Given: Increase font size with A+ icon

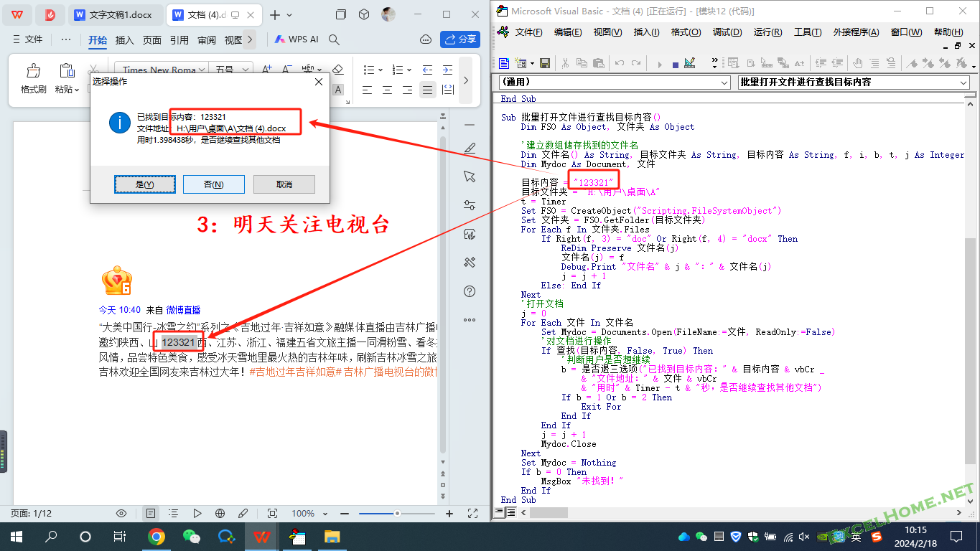Looking at the screenshot, I should (x=267, y=70).
